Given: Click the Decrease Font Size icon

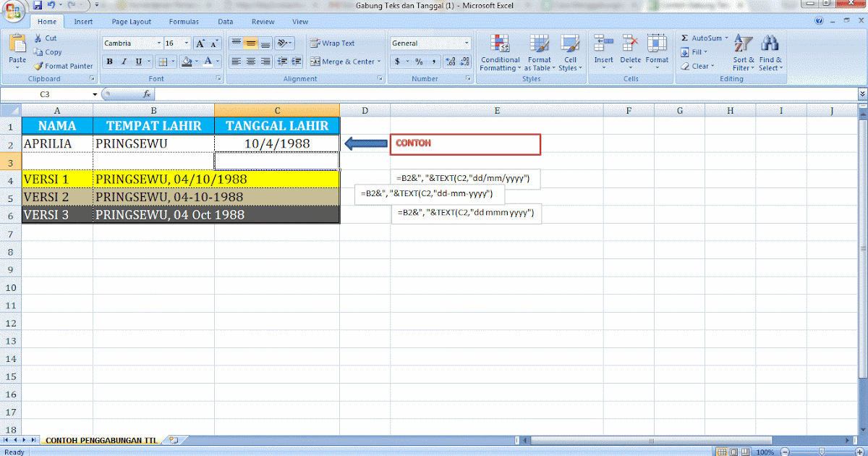Looking at the screenshot, I should pyautogui.click(x=215, y=43).
